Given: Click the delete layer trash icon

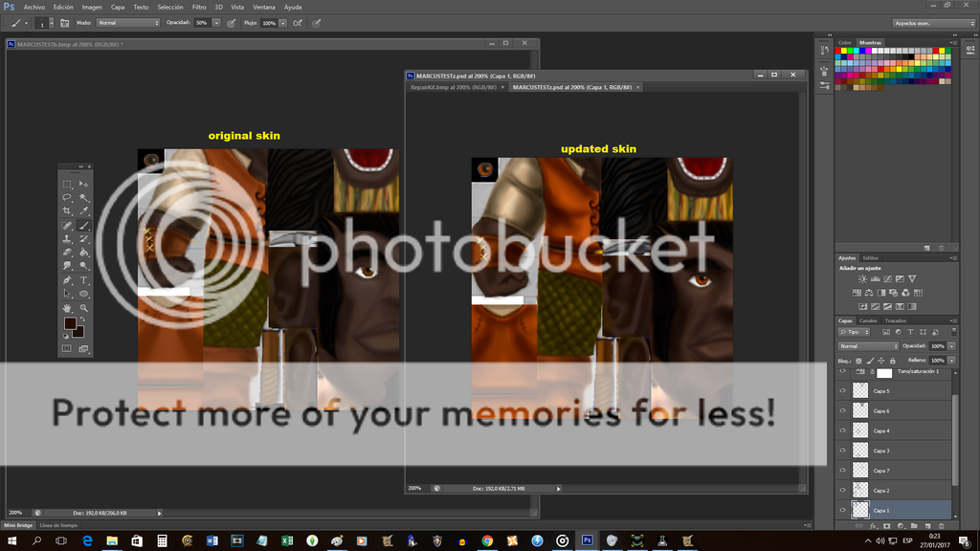Looking at the screenshot, I should click(x=942, y=526).
